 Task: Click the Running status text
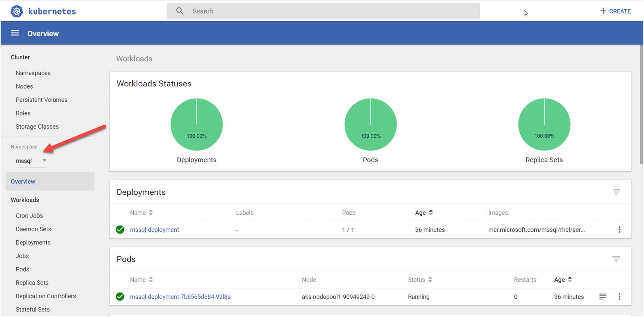point(419,297)
